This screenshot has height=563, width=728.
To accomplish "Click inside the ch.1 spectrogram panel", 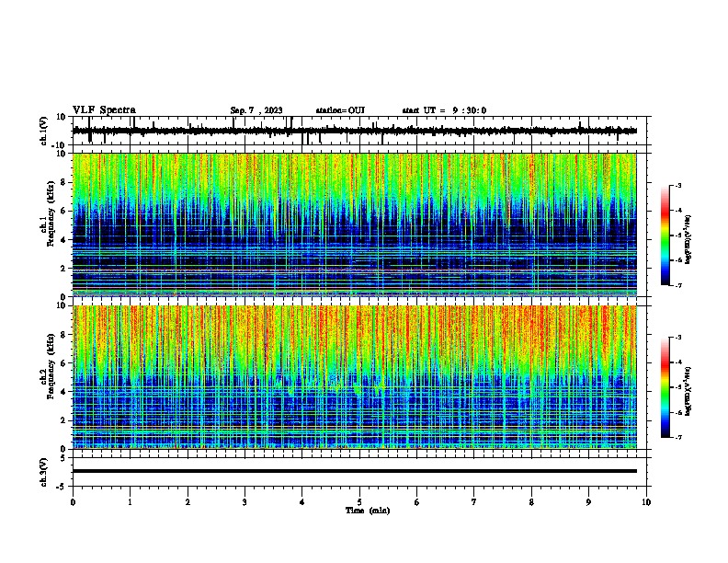I will click(x=354, y=224).
